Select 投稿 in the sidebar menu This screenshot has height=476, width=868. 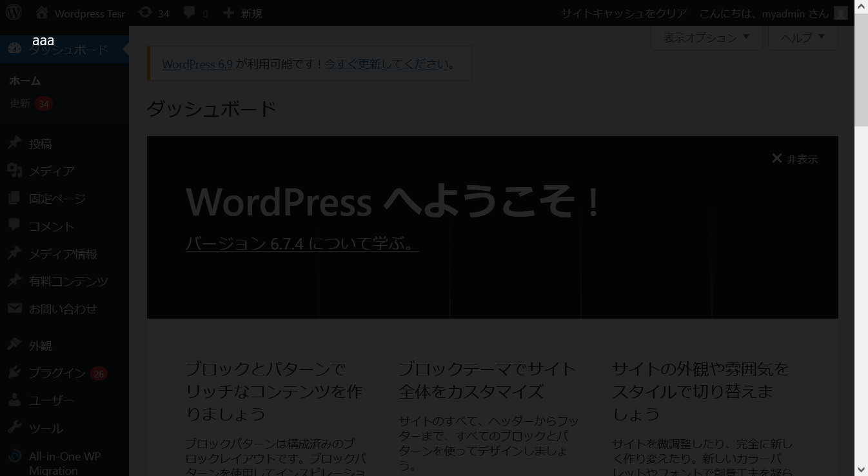pyautogui.click(x=40, y=144)
